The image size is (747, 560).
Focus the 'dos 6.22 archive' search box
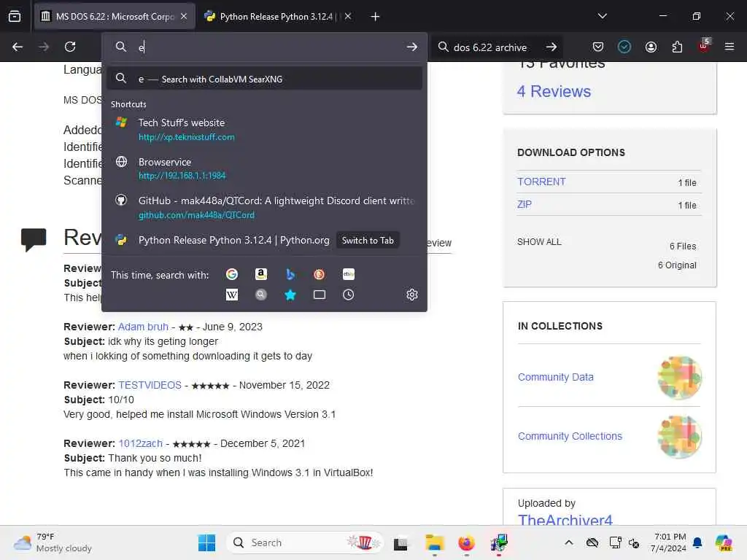[489, 47]
